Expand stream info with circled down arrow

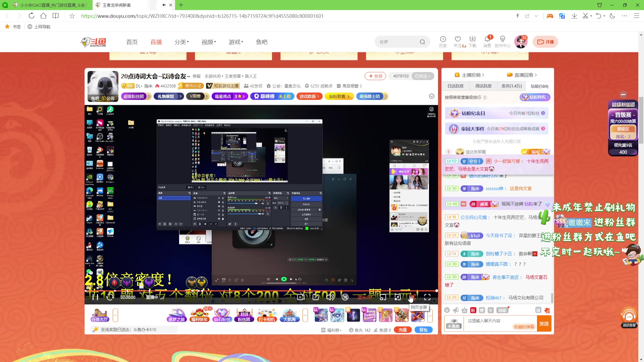[432, 97]
